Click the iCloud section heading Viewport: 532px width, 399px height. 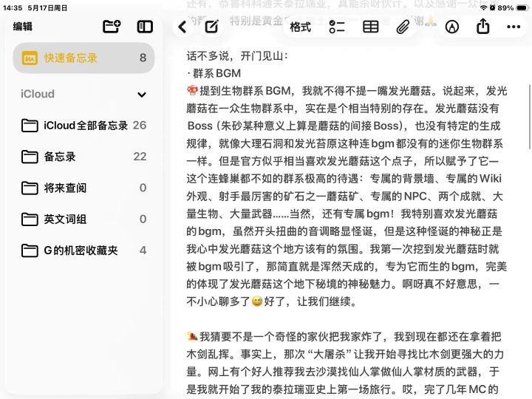[x=38, y=94]
